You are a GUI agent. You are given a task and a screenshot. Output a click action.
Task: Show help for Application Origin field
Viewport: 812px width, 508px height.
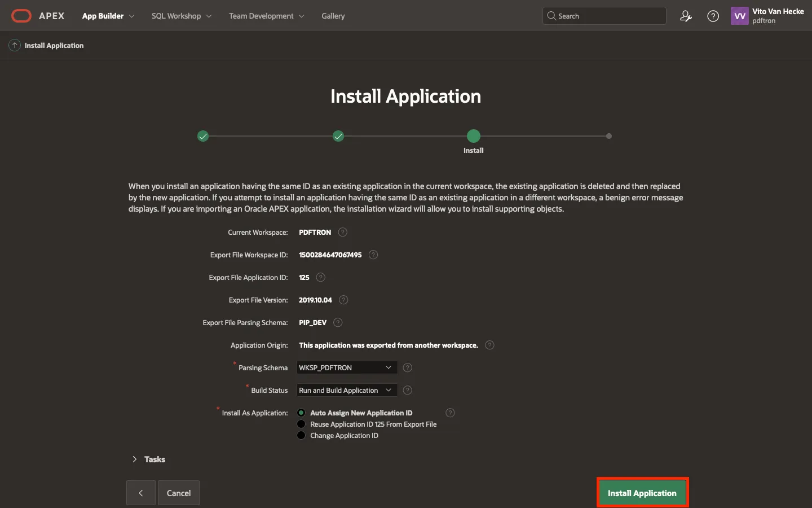coord(489,345)
